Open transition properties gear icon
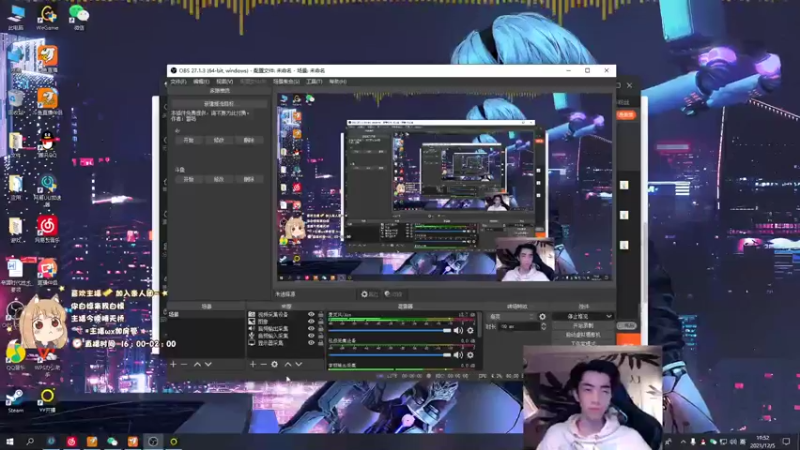This screenshot has height=450, width=800. pyautogui.click(x=542, y=317)
